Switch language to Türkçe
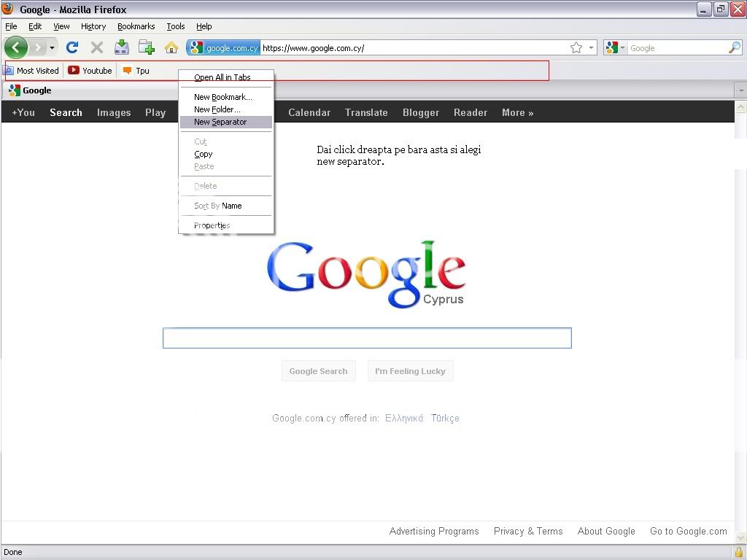The height and width of the screenshot is (560, 747). tap(445, 418)
